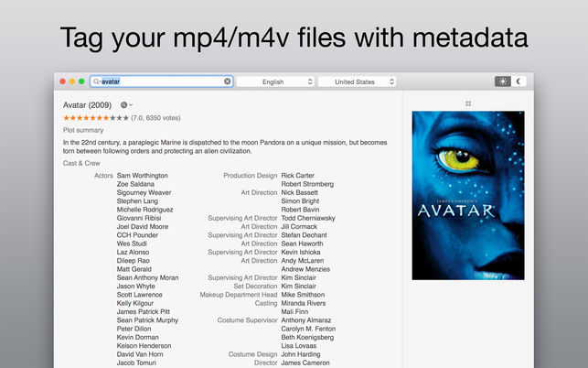Select actor Zoe Saldana

coord(135,184)
